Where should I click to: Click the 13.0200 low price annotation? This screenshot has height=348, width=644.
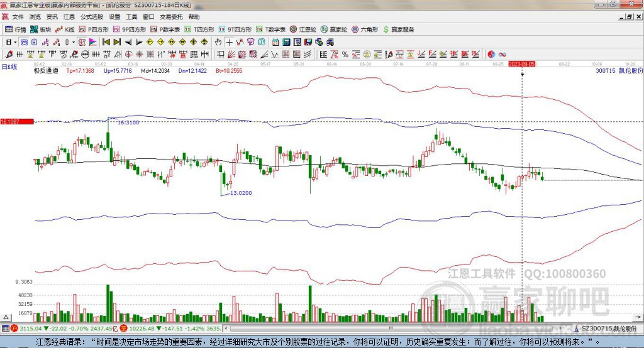coord(241,193)
